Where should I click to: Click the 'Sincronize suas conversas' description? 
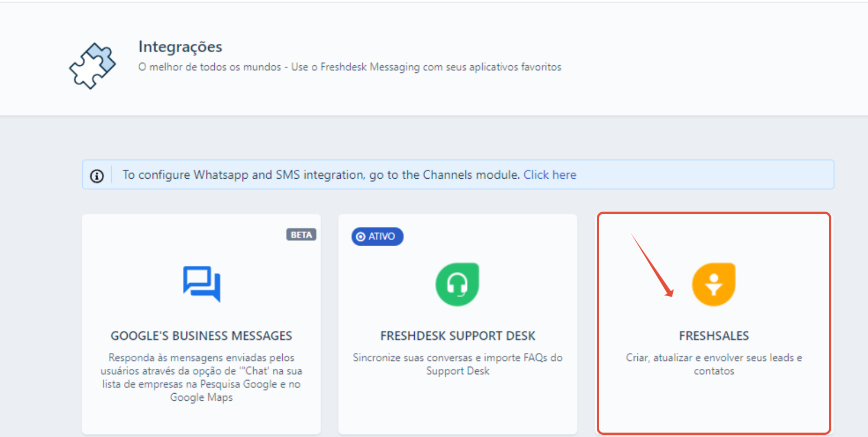click(458, 364)
